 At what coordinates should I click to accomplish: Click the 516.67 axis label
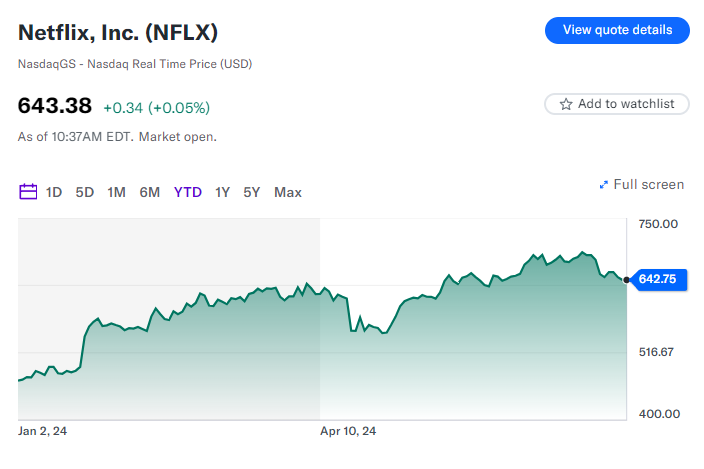(x=656, y=351)
